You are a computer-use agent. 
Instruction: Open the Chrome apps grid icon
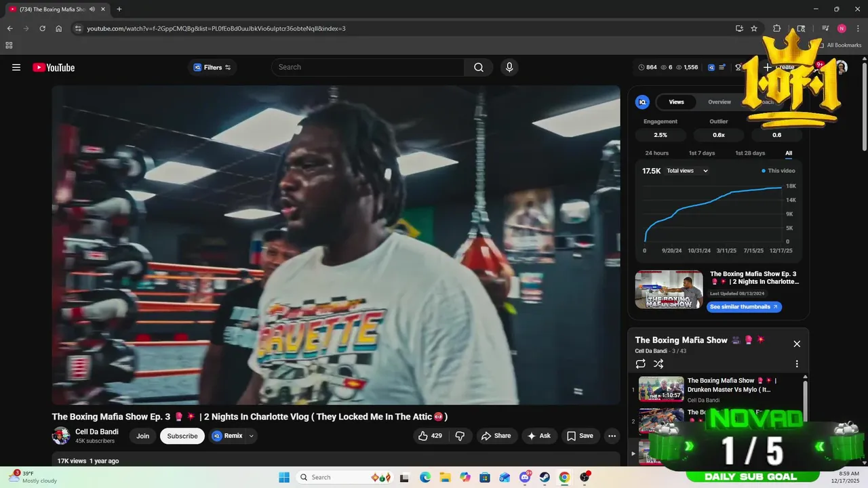click(x=9, y=45)
